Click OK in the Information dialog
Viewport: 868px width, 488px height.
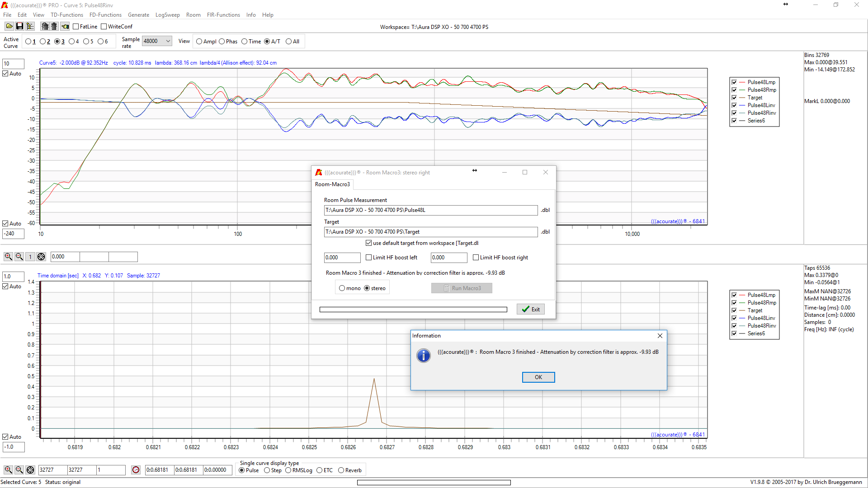pos(538,377)
